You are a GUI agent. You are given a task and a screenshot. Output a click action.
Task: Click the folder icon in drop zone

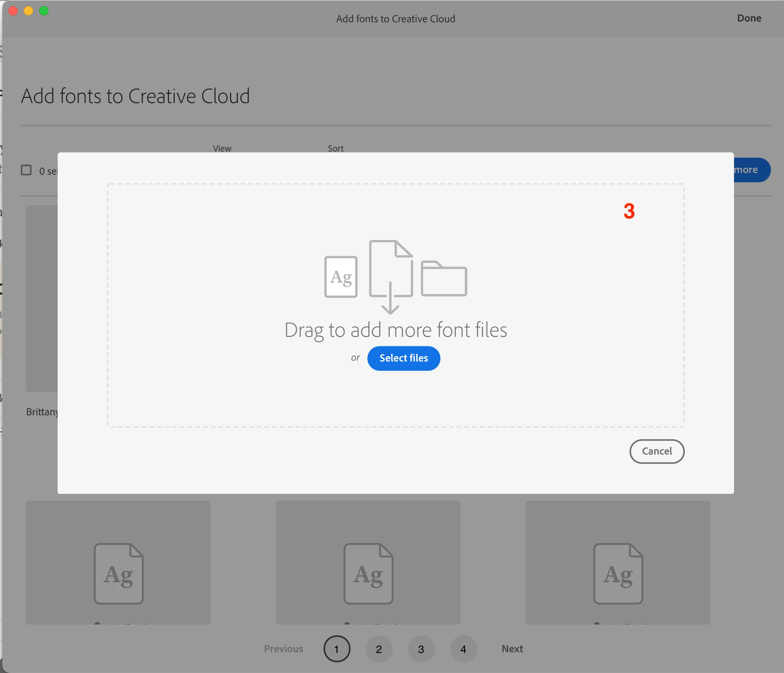pos(444,279)
